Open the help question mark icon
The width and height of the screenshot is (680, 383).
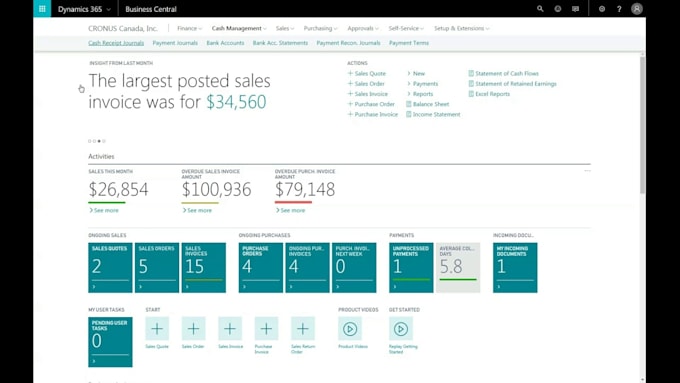[619, 9]
